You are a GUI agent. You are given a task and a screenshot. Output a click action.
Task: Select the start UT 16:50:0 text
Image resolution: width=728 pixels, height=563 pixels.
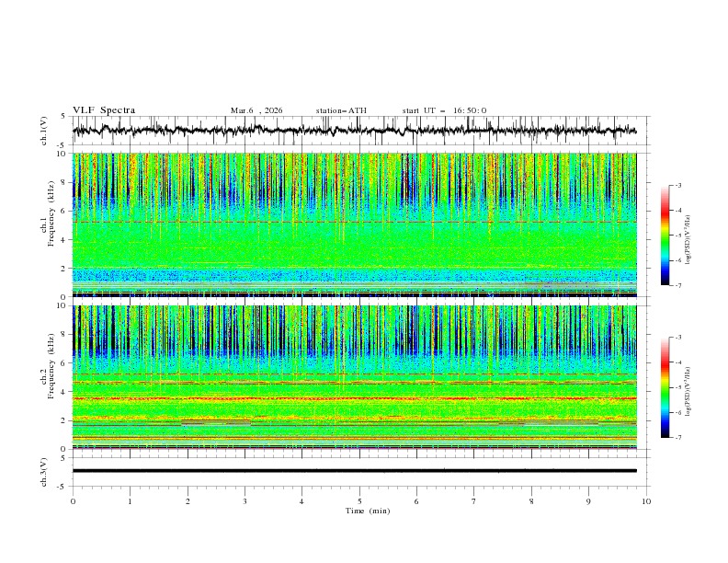click(x=444, y=110)
